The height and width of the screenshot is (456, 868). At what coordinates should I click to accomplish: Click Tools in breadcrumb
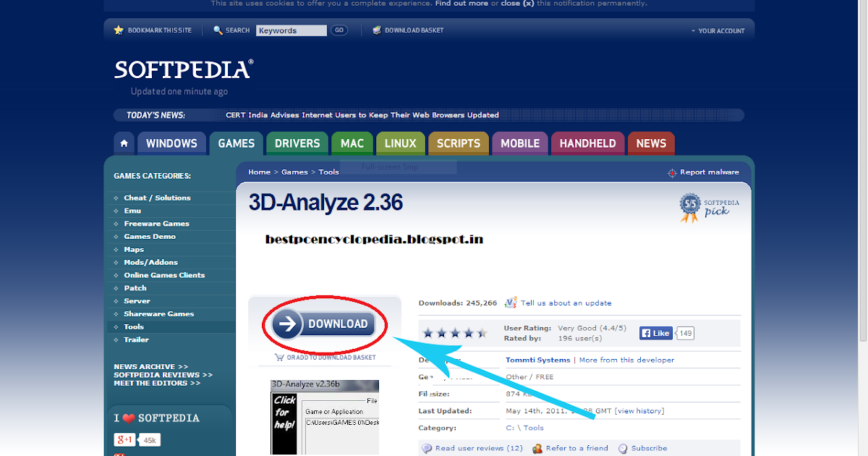(x=329, y=172)
